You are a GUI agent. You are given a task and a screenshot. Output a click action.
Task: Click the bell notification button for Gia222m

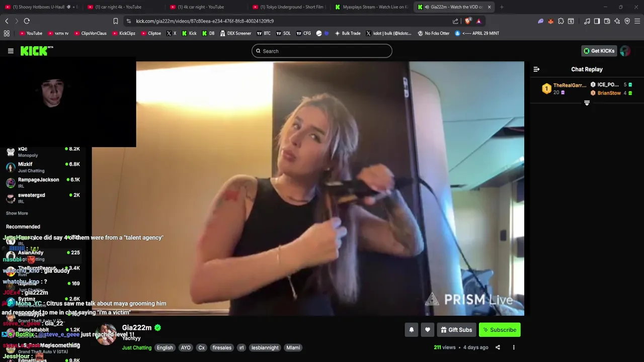(x=411, y=330)
